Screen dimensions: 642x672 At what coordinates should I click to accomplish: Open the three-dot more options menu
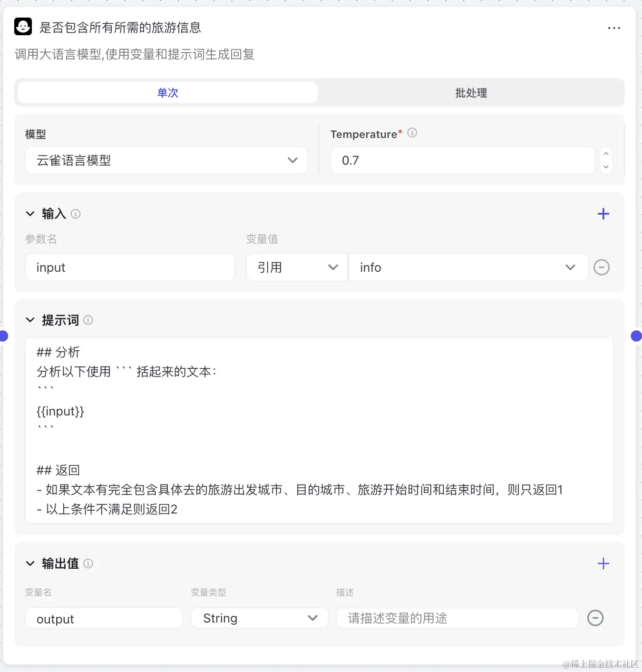614,28
